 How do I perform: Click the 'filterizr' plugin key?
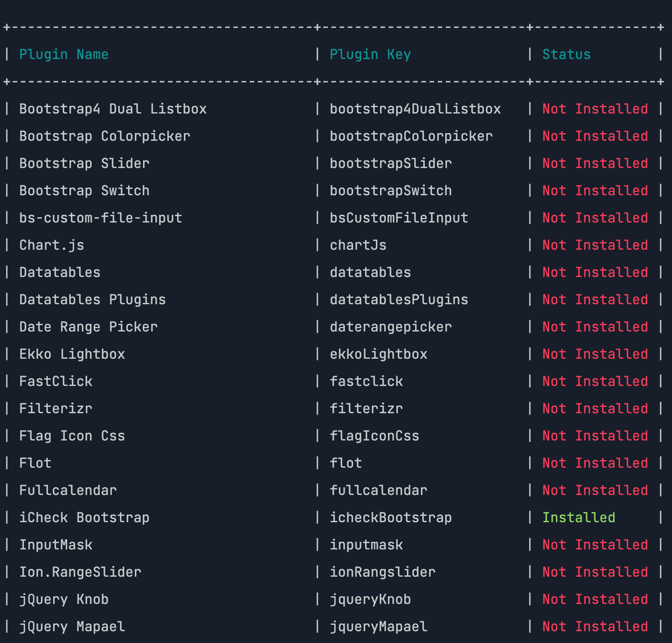coord(366,409)
